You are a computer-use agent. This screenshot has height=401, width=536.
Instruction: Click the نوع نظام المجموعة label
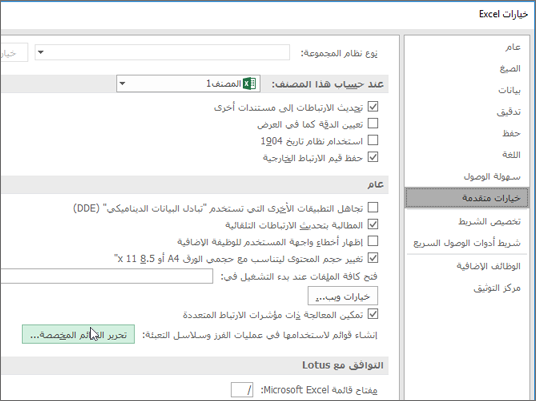tap(339, 53)
